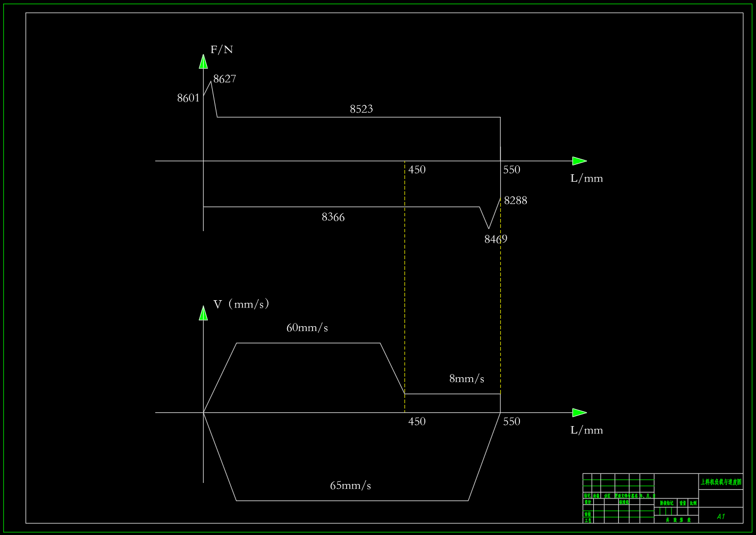
Task: Click the 8366 load value text
Action: point(333,217)
